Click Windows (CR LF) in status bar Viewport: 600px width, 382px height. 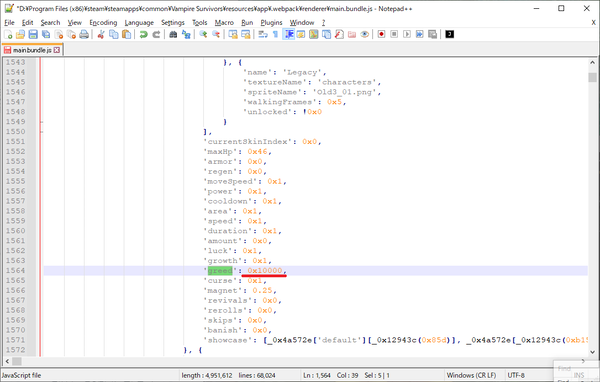pos(471,375)
